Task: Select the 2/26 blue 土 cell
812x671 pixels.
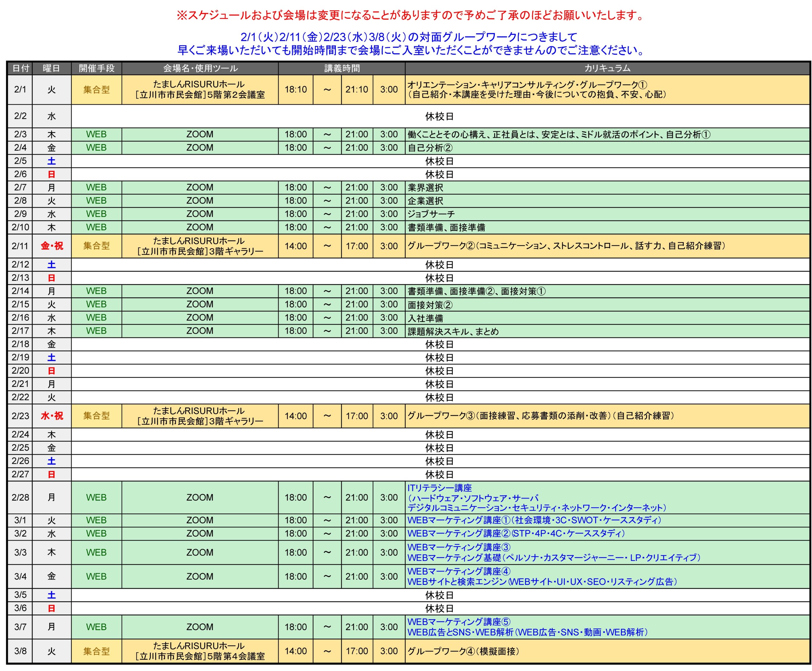Action: 52,461
